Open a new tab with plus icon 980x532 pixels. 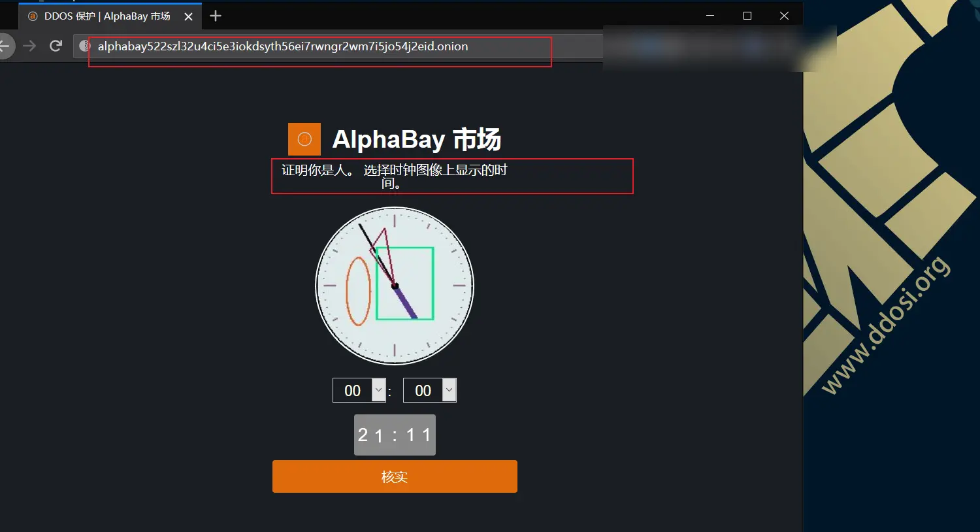coord(216,16)
